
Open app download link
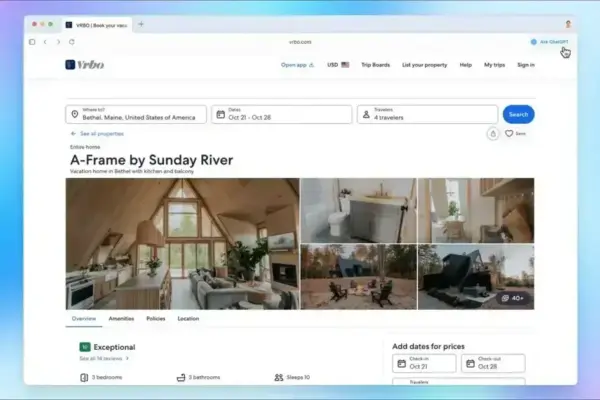(297, 65)
